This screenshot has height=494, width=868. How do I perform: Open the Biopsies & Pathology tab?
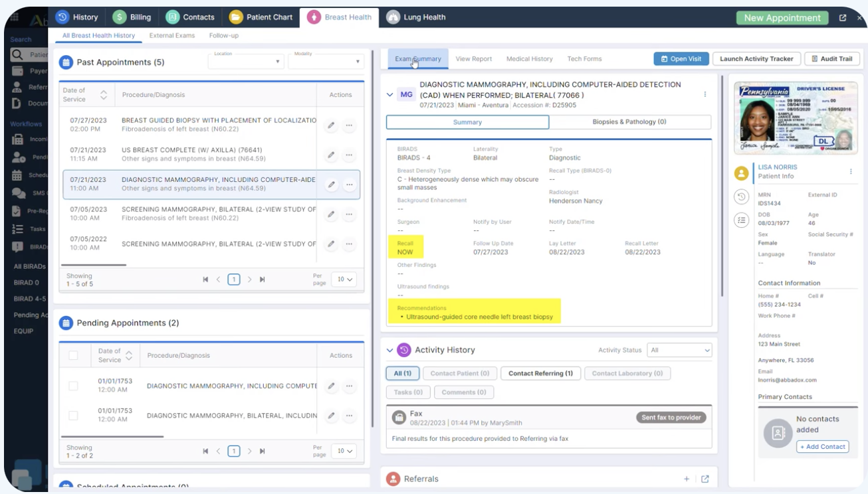629,122
